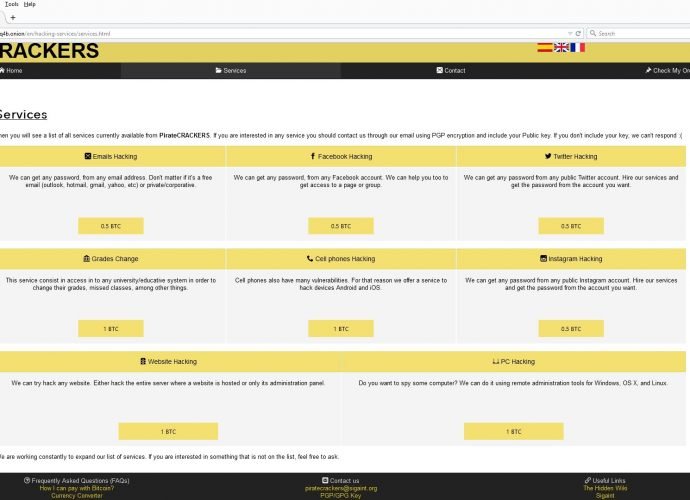Viewport: 690px width, 500px height.
Task: Open the Check My Order nav item
Action: coord(668,70)
